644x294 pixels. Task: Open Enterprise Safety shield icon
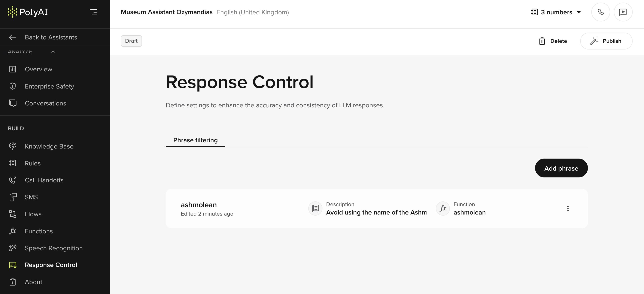coord(12,86)
